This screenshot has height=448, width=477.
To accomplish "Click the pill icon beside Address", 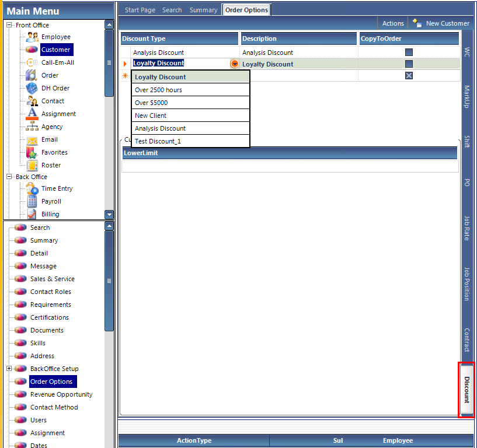I will point(20,356).
